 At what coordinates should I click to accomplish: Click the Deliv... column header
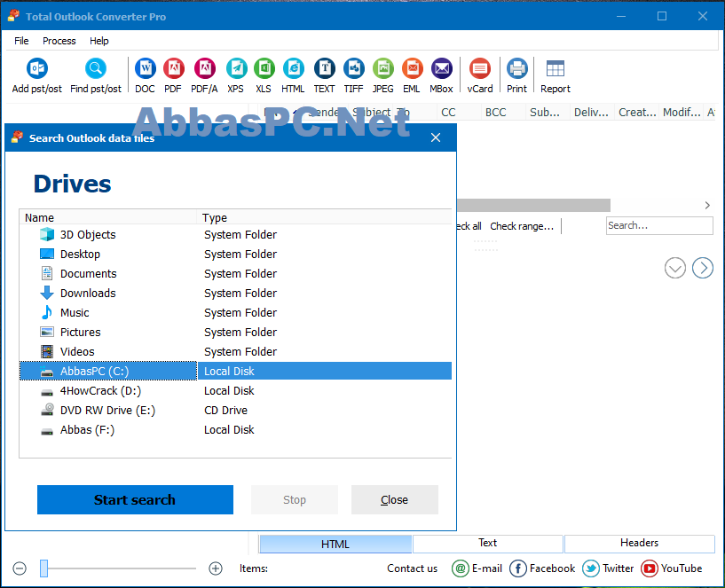pyautogui.click(x=592, y=113)
